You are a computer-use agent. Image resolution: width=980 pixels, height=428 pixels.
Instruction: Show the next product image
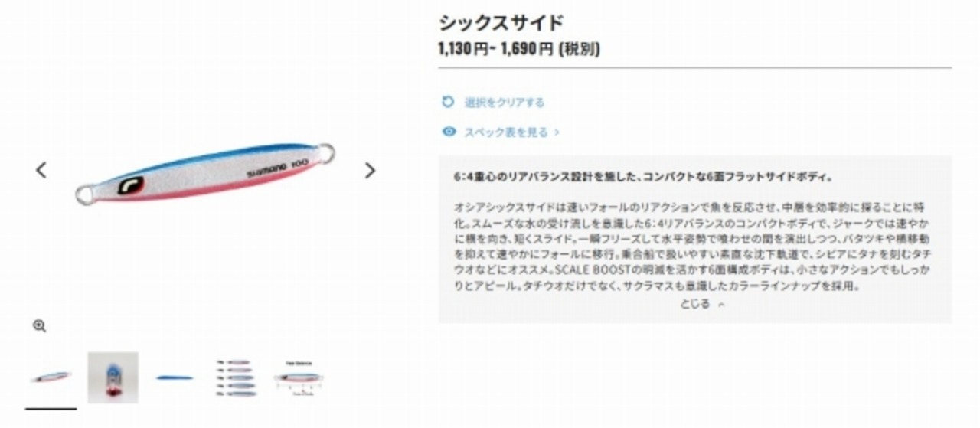pos(370,170)
